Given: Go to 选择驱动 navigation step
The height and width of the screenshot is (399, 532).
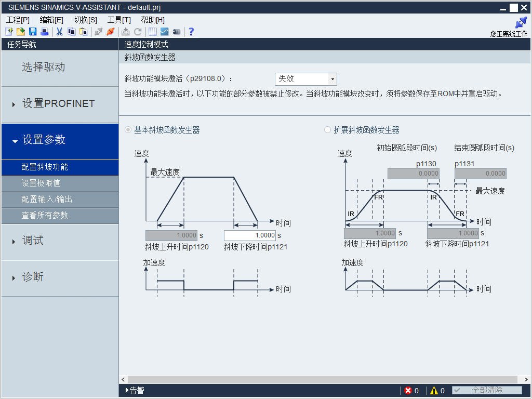Looking at the screenshot, I should (60, 69).
